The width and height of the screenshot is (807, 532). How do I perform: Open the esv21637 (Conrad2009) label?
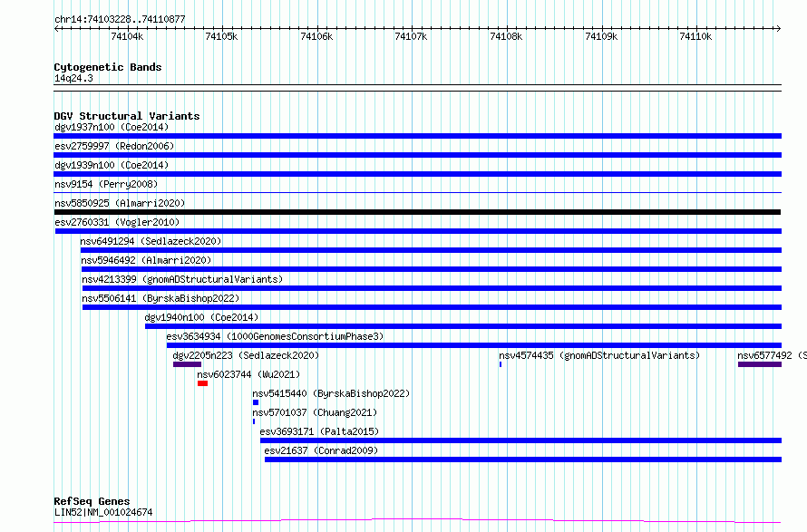point(321,450)
